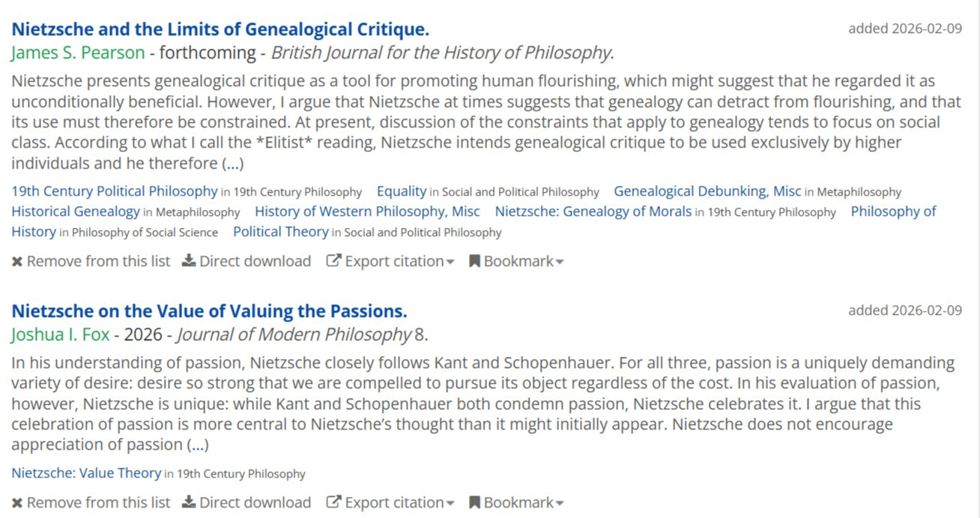980x518 pixels.
Task: Visit author Joshua I. Fox's profile
Action: point(60,334)
